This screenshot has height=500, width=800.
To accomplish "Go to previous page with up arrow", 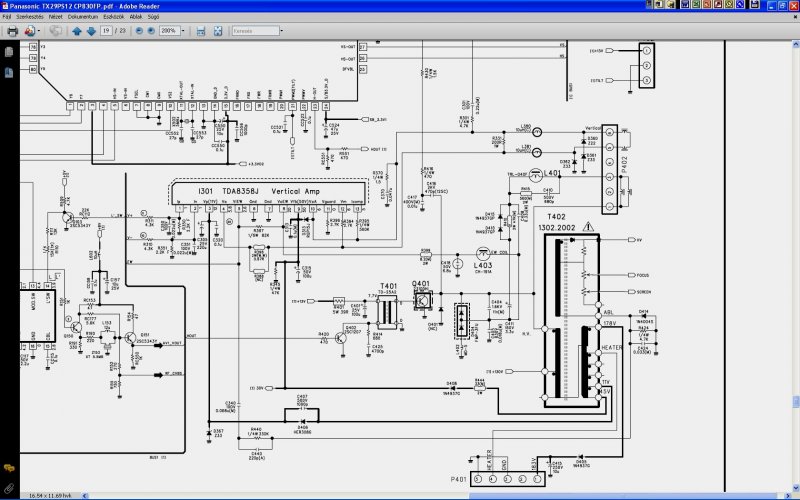I will tap(77, 31).
